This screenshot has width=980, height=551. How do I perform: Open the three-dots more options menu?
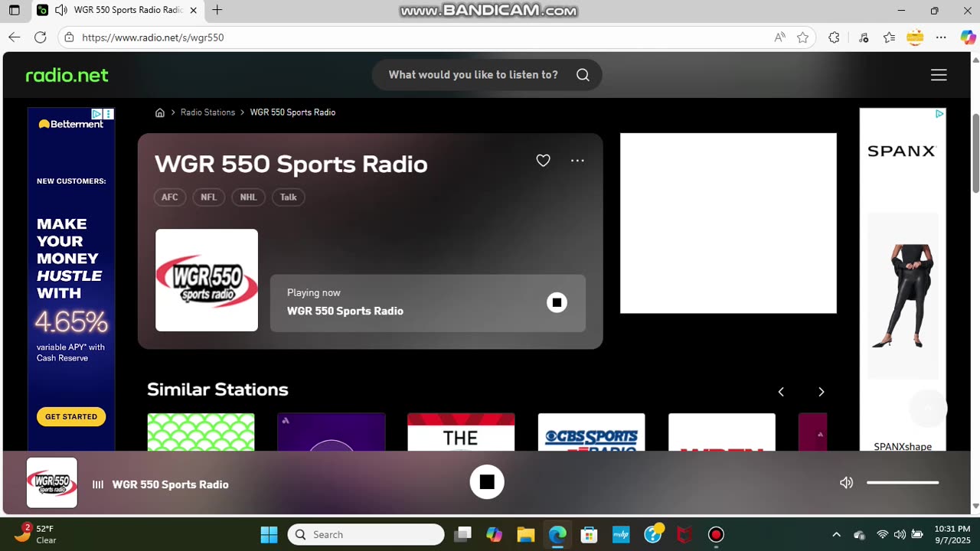(x=577, y=161)
